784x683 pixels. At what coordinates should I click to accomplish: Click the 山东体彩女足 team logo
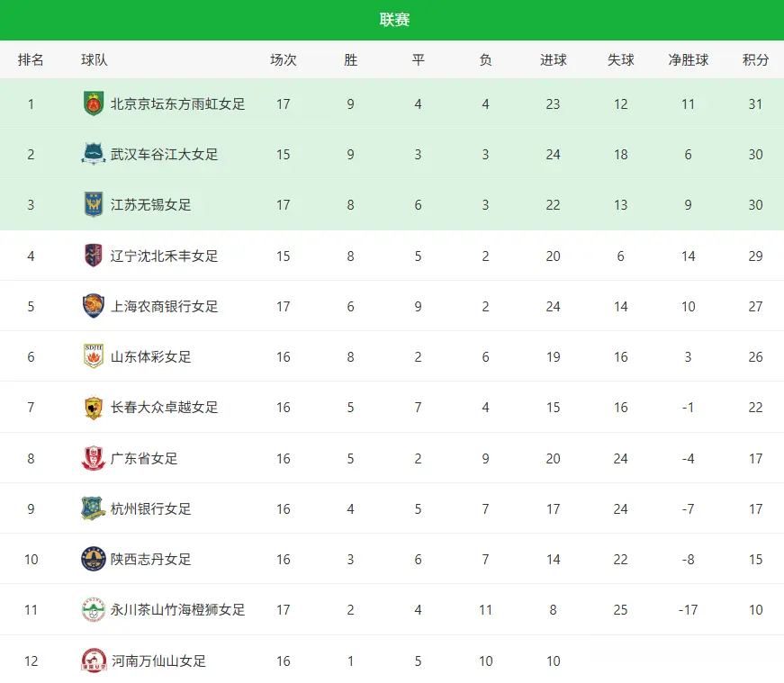(x=94, y=356)
